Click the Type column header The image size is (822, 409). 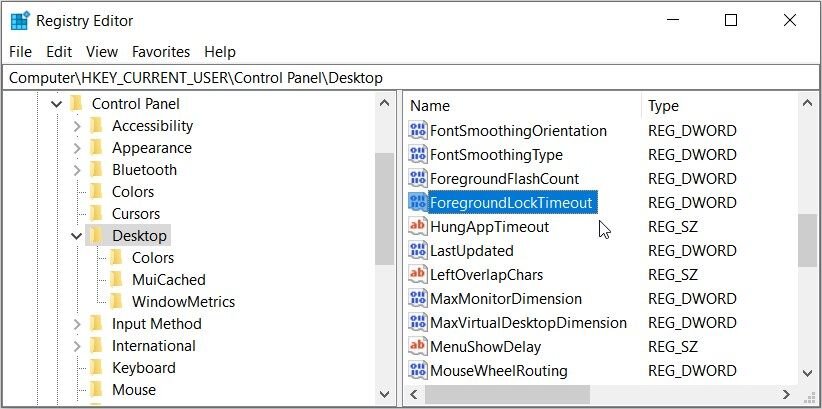click(x=719, y=105)
